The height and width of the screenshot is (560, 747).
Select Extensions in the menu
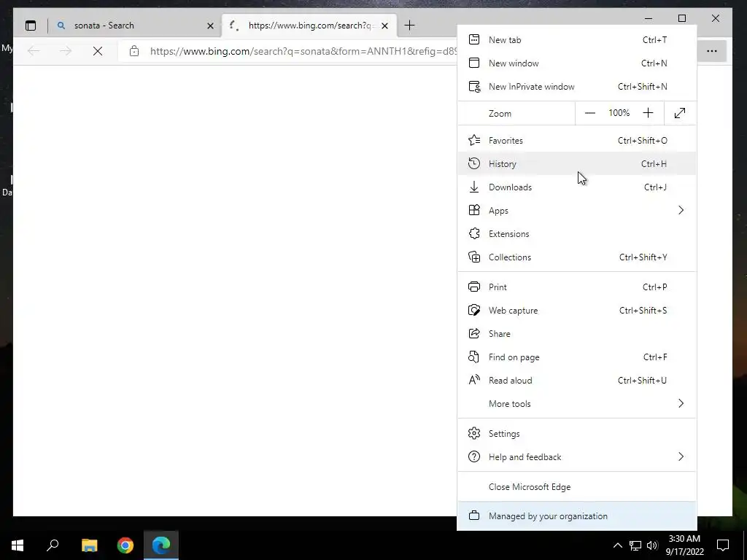coord(576,233)
